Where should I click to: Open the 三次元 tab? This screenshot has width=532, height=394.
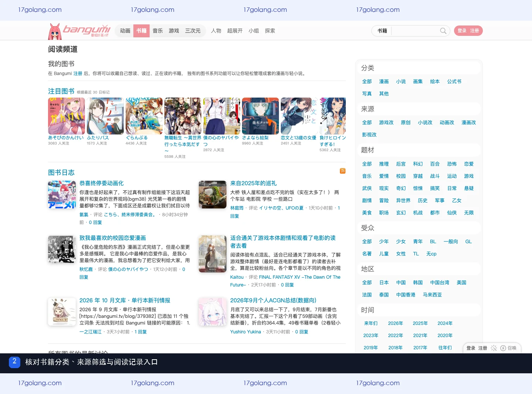(193, 31)
